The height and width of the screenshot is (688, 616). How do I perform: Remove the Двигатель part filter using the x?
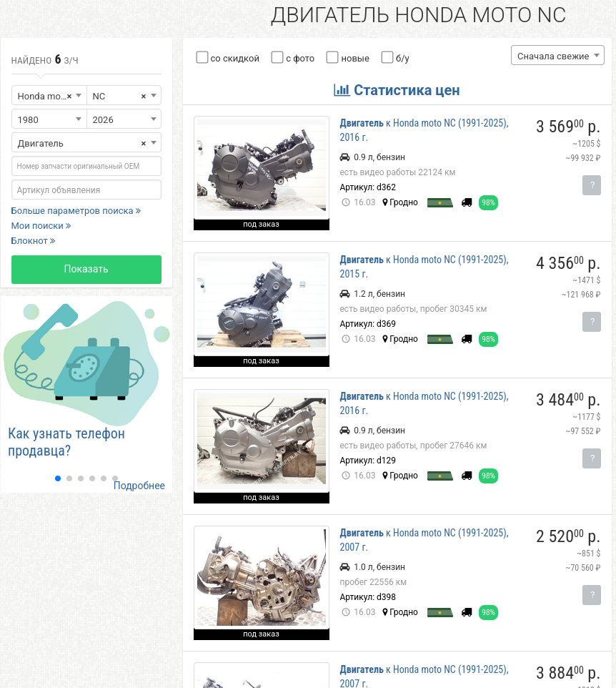pyautogui.click(x=144, y=144)
